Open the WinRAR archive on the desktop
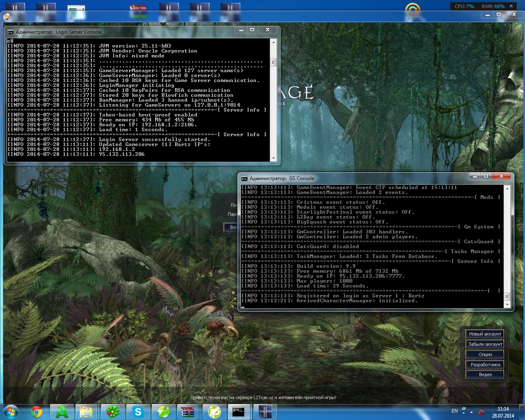This screenshot has height=420, width=525. [x=138, y=11]
